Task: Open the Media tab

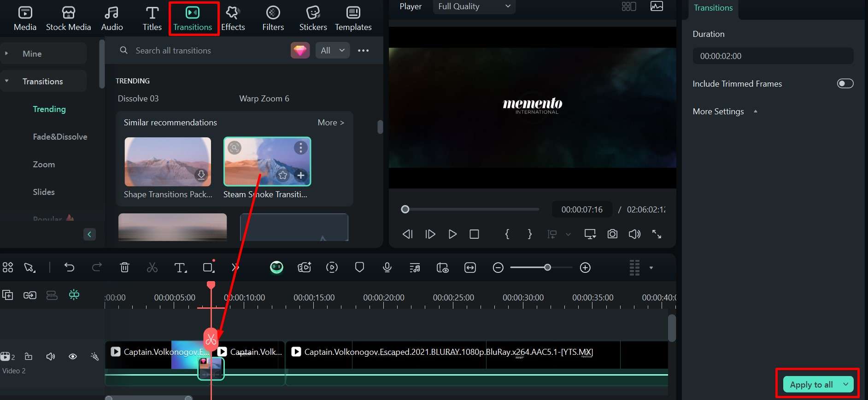Action: 25,18
